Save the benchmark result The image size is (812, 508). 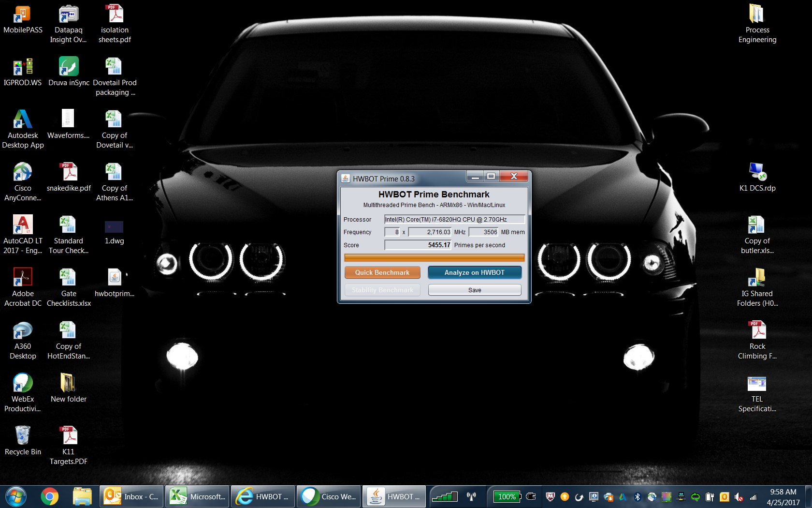click(475, 290)
